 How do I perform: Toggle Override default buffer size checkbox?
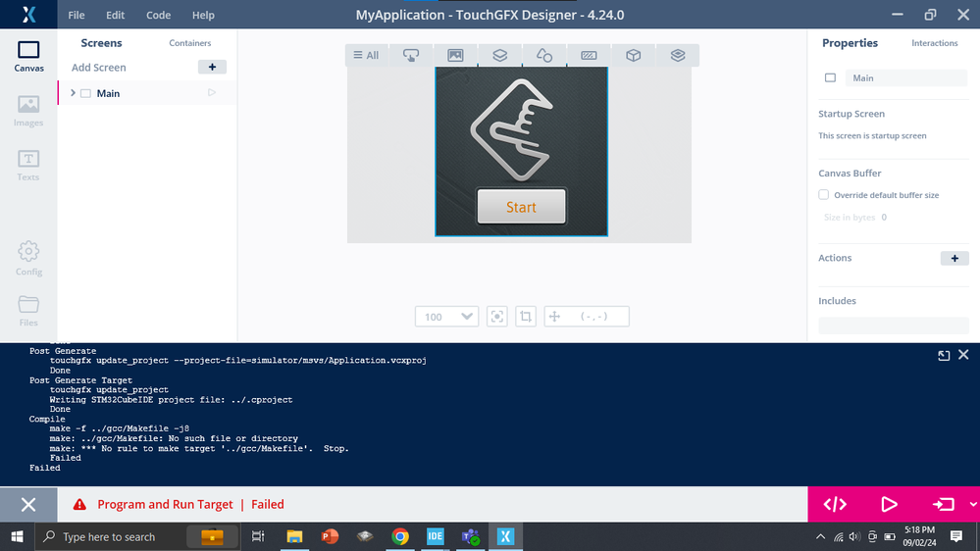coord(824,195)
